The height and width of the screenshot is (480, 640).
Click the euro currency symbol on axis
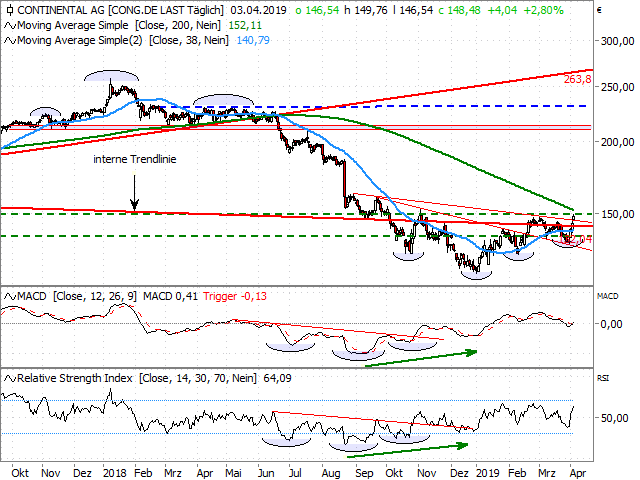point(599,10)
